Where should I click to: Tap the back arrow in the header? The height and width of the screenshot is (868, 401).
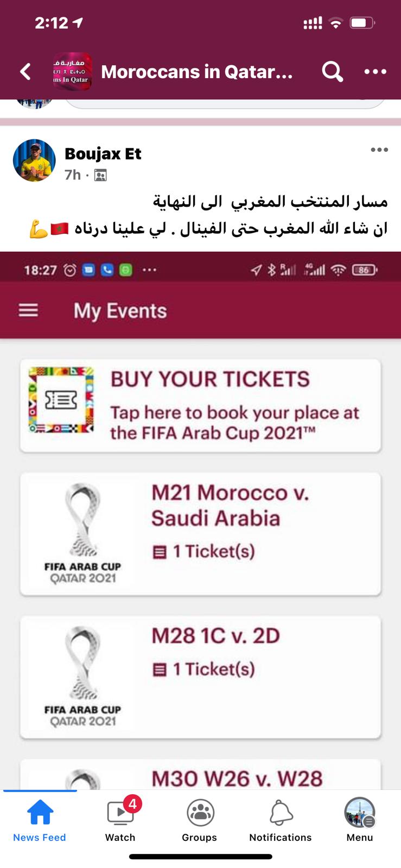point(26,72)
